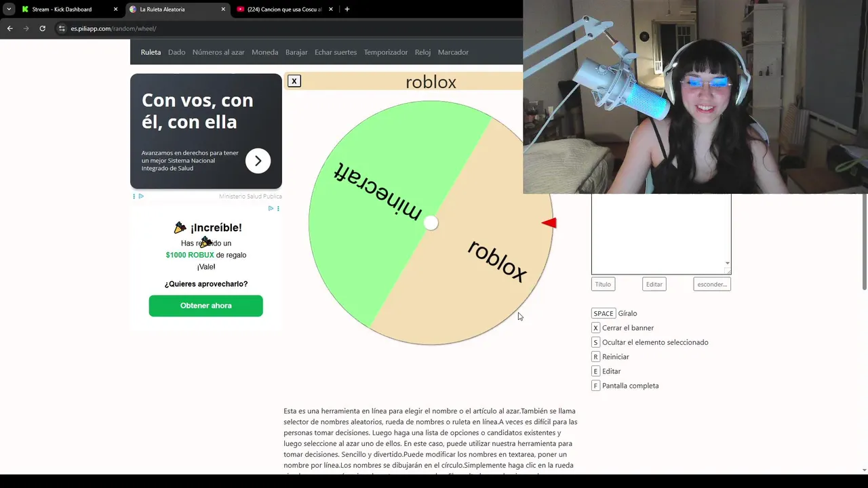The width and height of the screenshot is (868, 488).
Task: Click the Obtener ahora ad button
Action: click(x=206, y=306)
